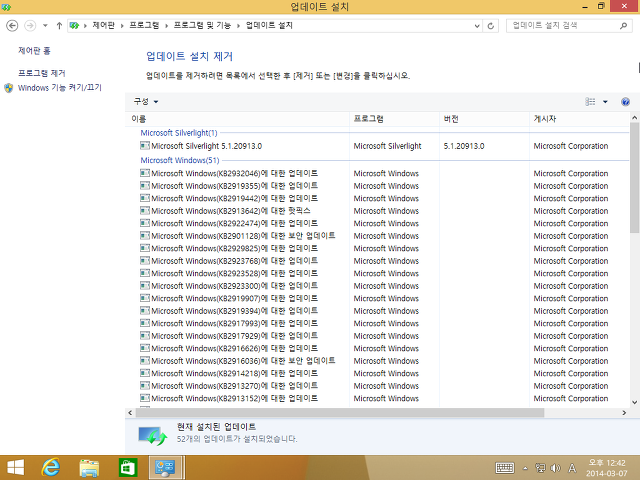Select the KB2914218 update row
Image resolution: width=640 pixels, height=480 pixels.
(x=377, y=373)
